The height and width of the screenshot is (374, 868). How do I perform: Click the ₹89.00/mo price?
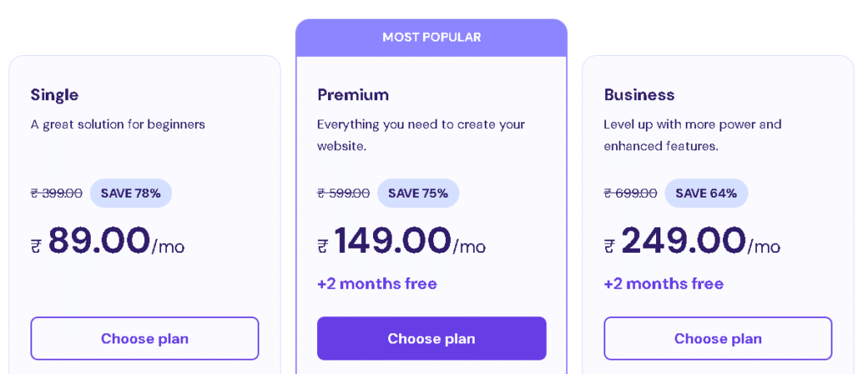tap(108, 241)
